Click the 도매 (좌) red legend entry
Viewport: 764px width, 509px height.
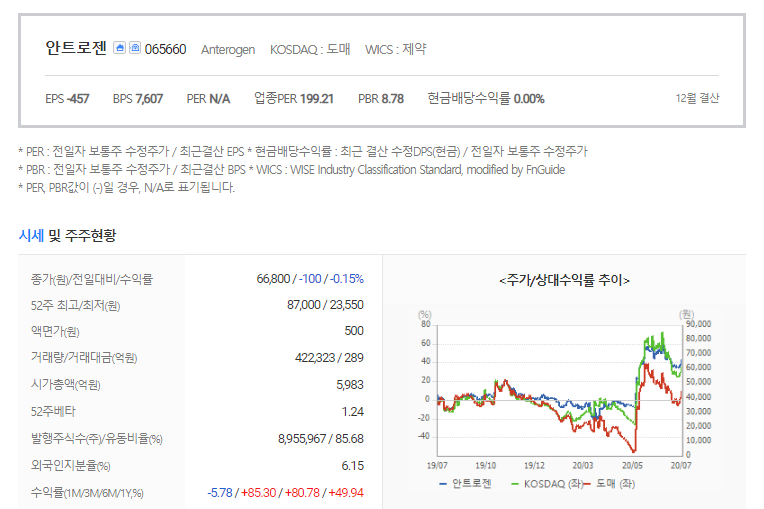click(x=610, y=484)
